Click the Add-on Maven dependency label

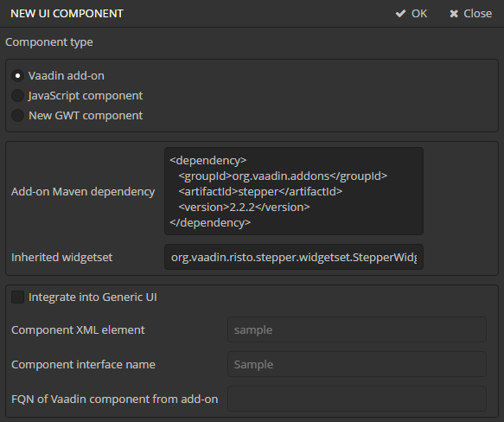[83, 192]
